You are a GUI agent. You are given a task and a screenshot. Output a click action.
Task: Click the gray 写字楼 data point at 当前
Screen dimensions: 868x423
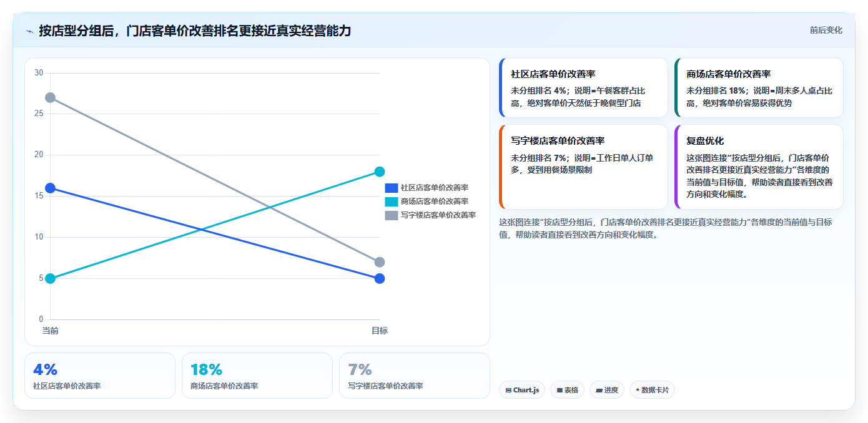50,98
